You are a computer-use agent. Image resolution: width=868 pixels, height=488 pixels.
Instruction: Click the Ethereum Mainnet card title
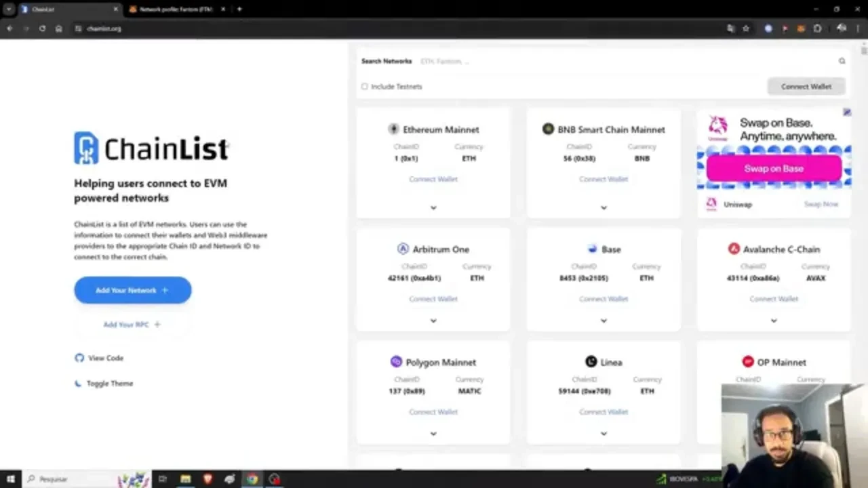click(441, 129)
